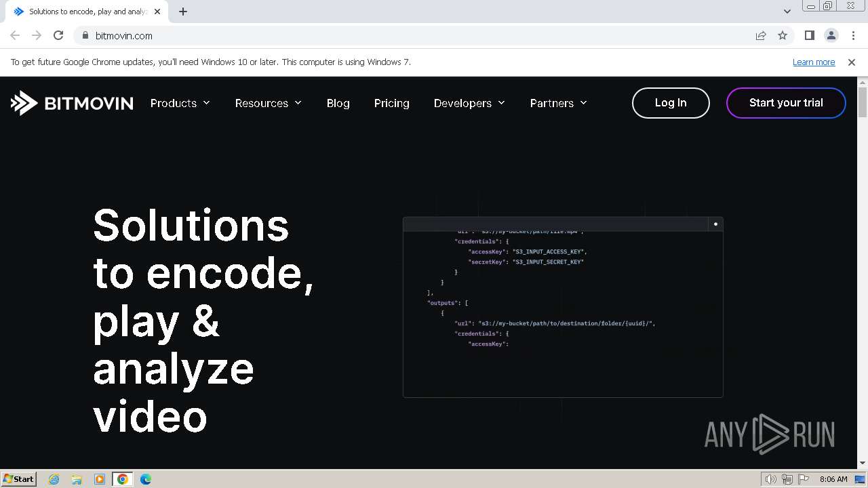Click Start your trial button
Viewport: 868px width, 488px height.
click(x=786, y=103)
